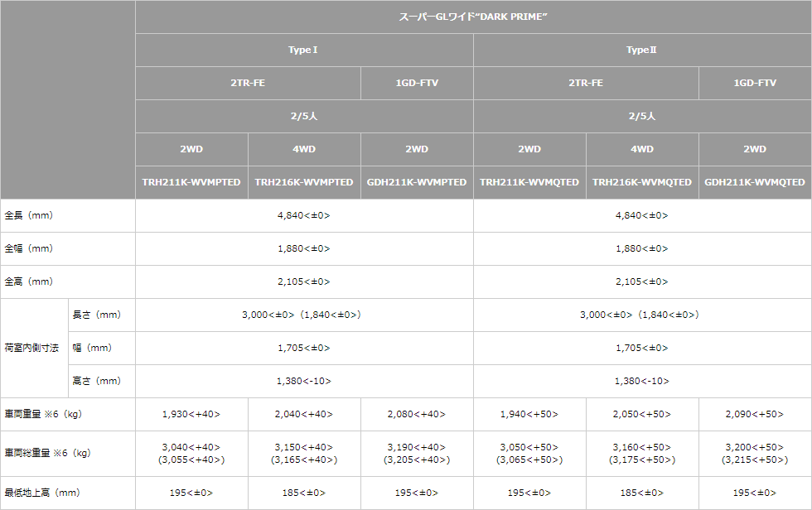Click ground clearance 195<±0> under GDH211K-WVMQTED
This screenshot has height=510, width=812.
(755, 493)
